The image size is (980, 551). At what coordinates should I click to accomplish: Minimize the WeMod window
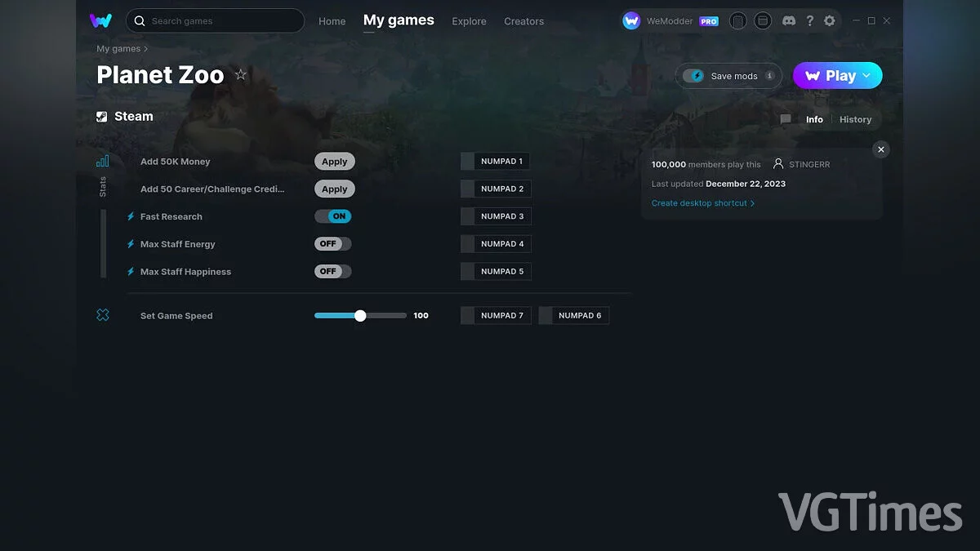856,21
